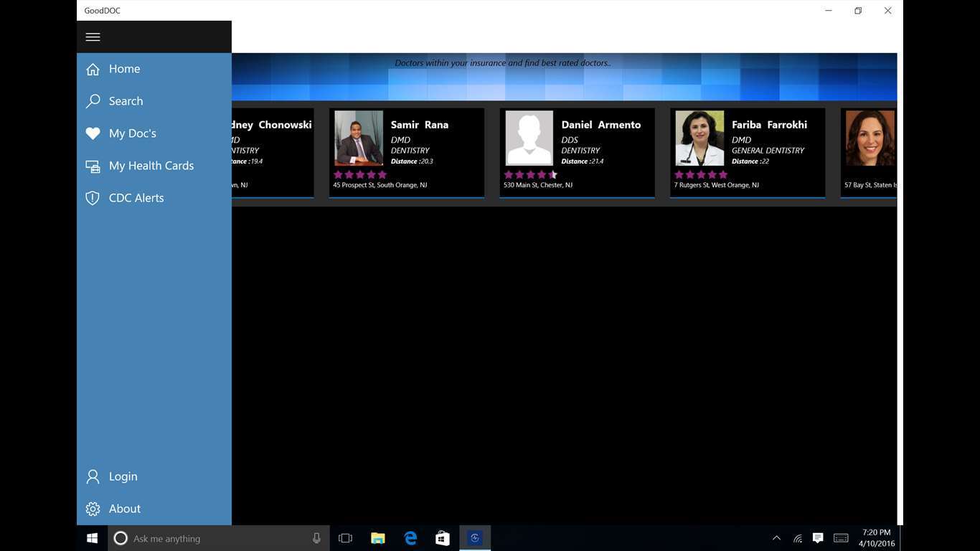Click Daniel Armento's star rating

point(530,174)
